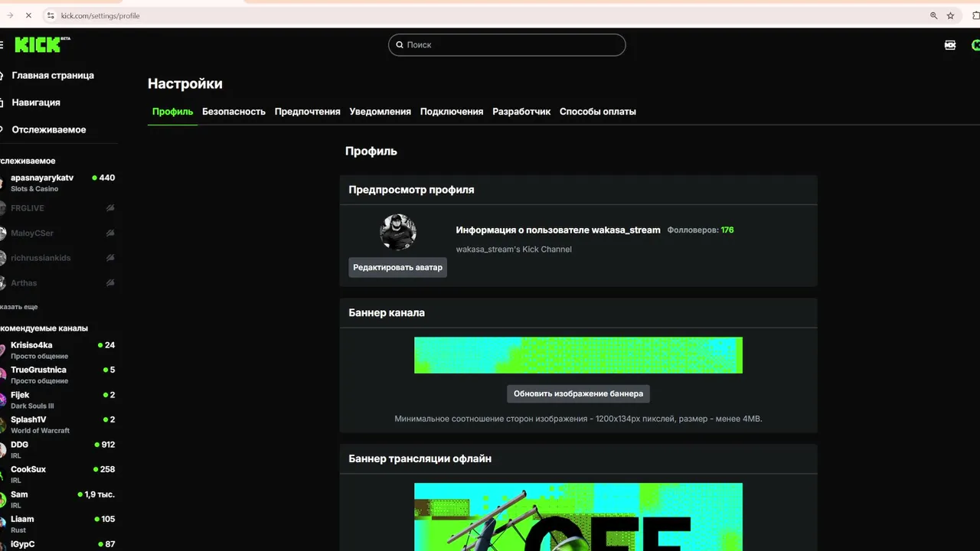Open the site info icon in the address bar

[51, 15]
